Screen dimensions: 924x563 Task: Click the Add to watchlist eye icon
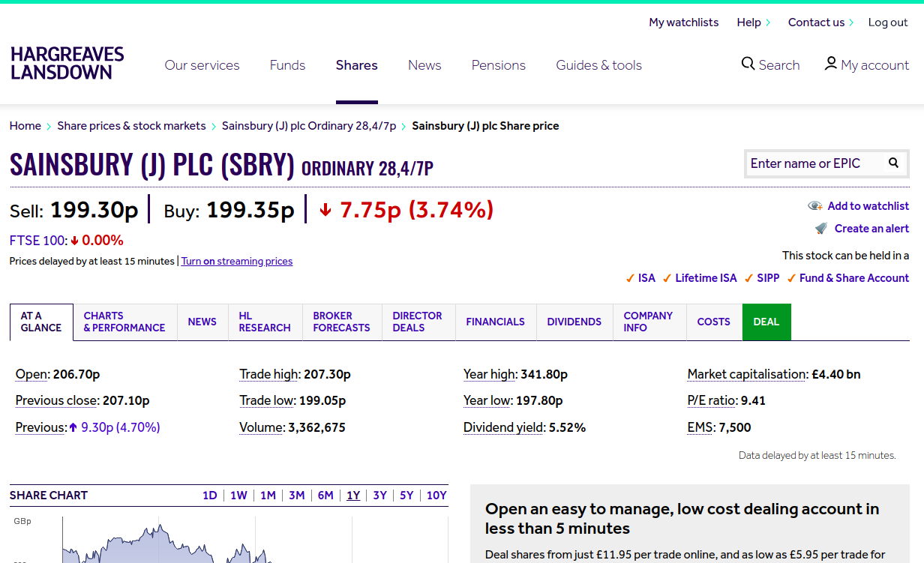coord(814,206)
